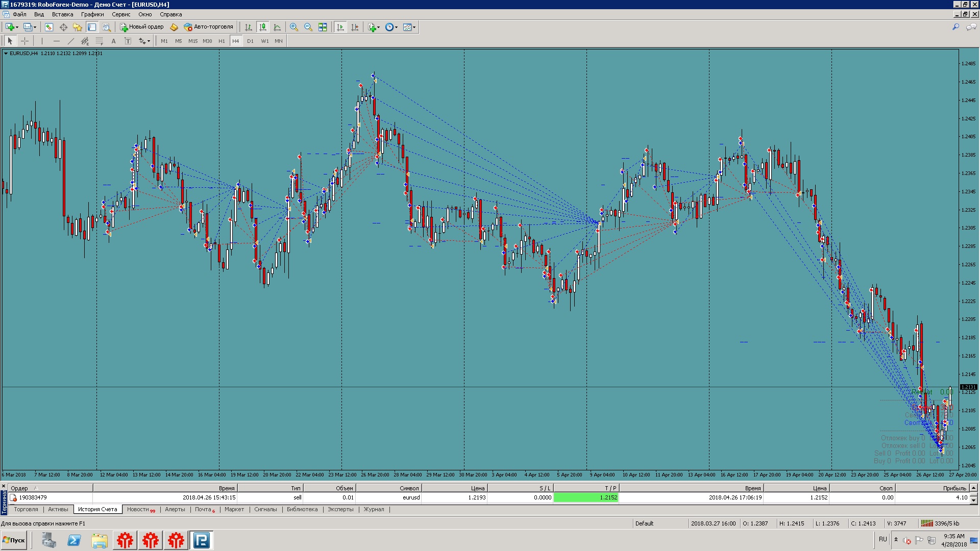Click the Profiles toolbar icon

coord(27,27)
